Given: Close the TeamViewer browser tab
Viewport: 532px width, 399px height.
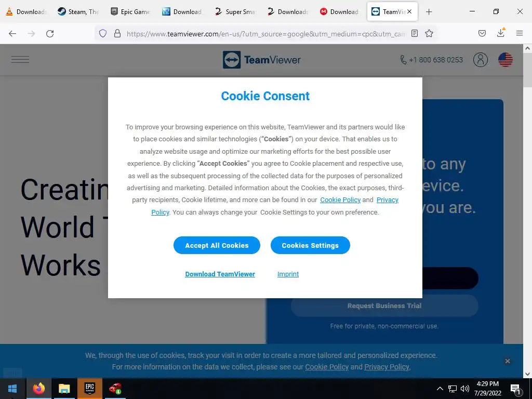Looking at the screenshot, I should 409,11.
